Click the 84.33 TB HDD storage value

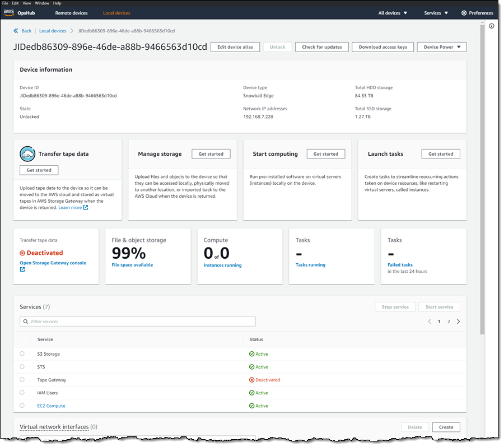[x=364, y=96]
